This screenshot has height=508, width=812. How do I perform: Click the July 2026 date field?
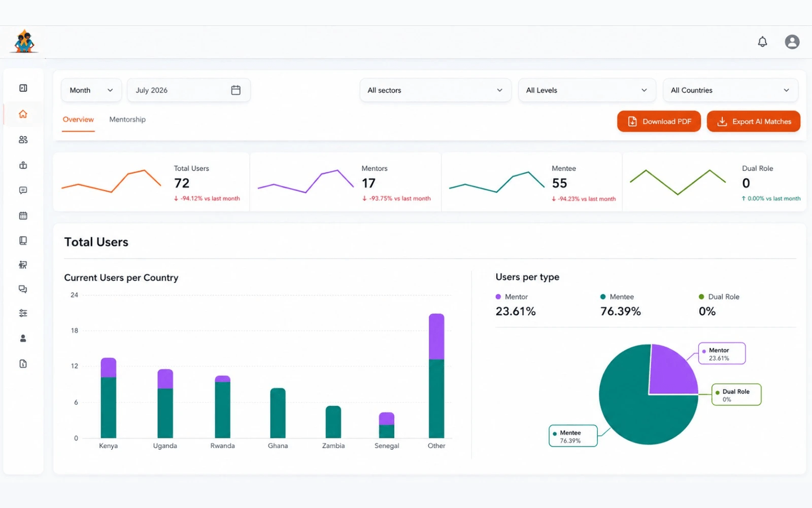click(189, 90)
